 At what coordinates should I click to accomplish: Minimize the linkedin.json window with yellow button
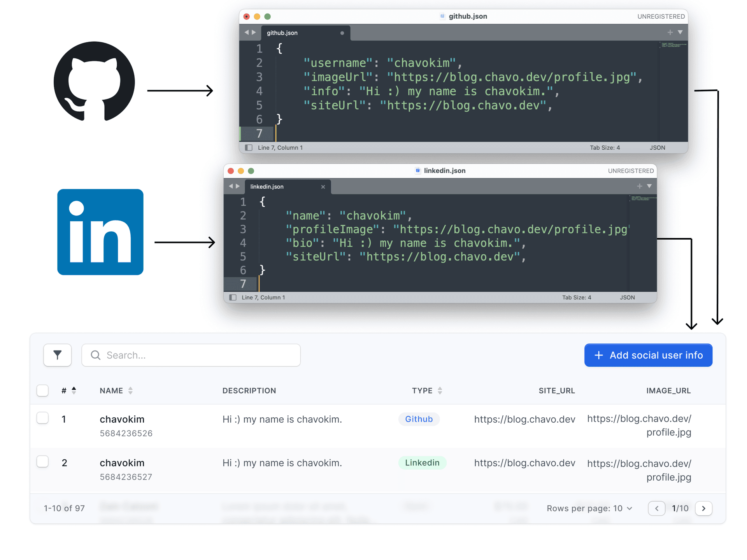pos(241,171)
